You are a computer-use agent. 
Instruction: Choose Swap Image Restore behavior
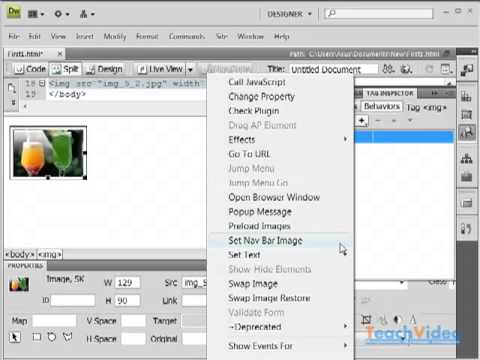(269, 298)
